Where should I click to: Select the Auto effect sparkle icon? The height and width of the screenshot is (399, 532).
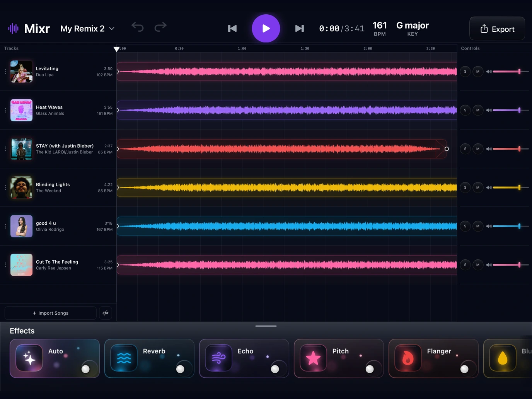(29, 358)
